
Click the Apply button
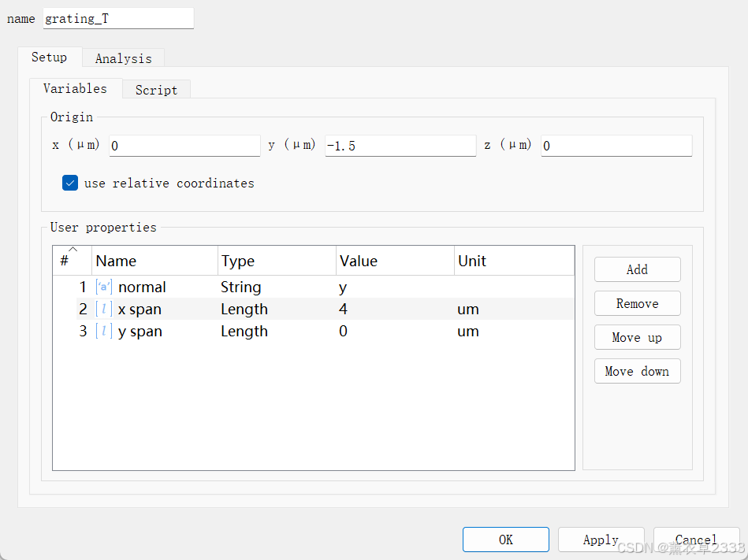pyautogui.click(x=601, y=540)
